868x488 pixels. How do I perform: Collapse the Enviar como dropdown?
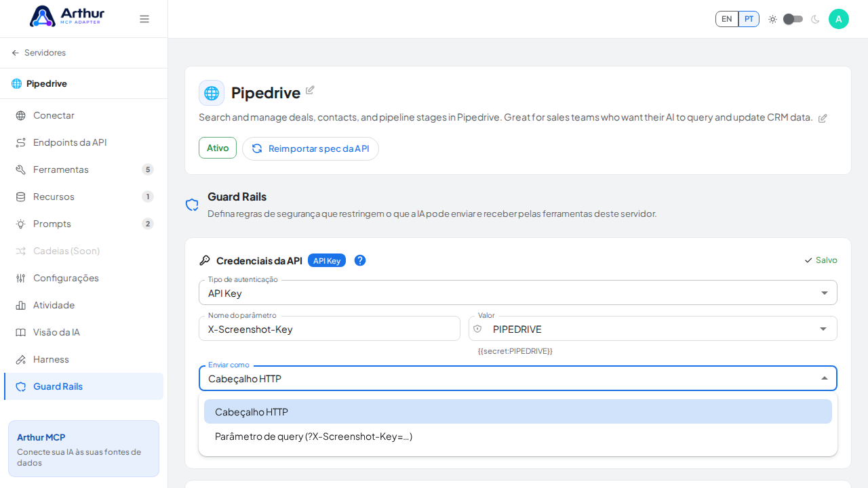[518, 378]
